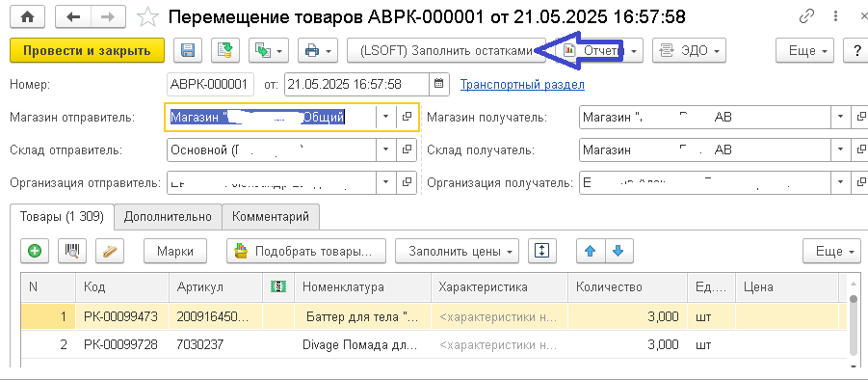Open help with question mark button
Image resolution: width=868 pixels, height=380 pixels.
tap(855, 51)
